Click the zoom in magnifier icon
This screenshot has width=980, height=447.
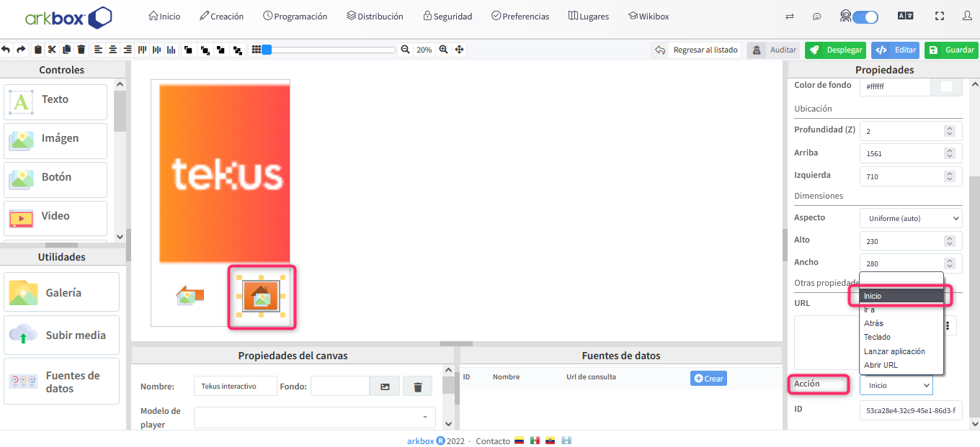(444, 50)
